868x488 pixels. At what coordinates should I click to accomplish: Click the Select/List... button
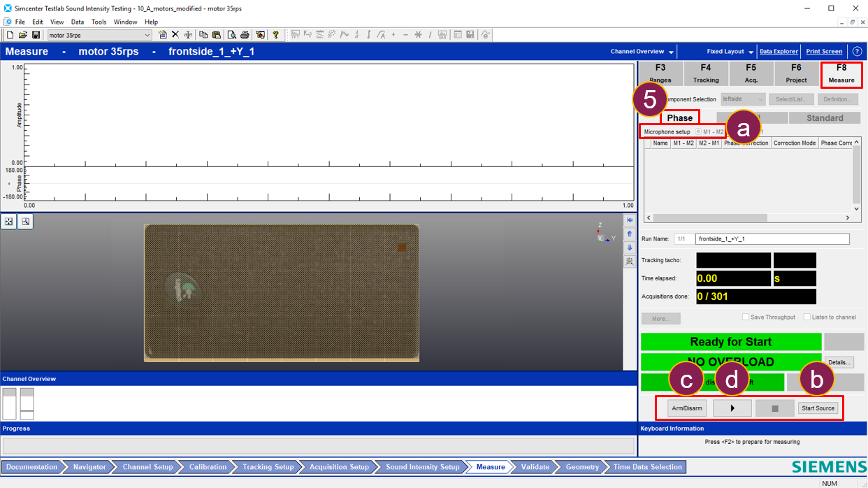pos(790,99)
